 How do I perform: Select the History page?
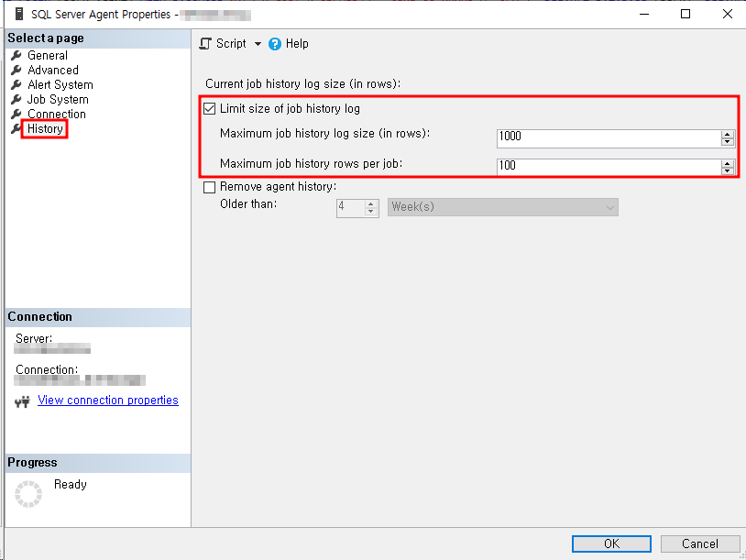tap(45, 129)
